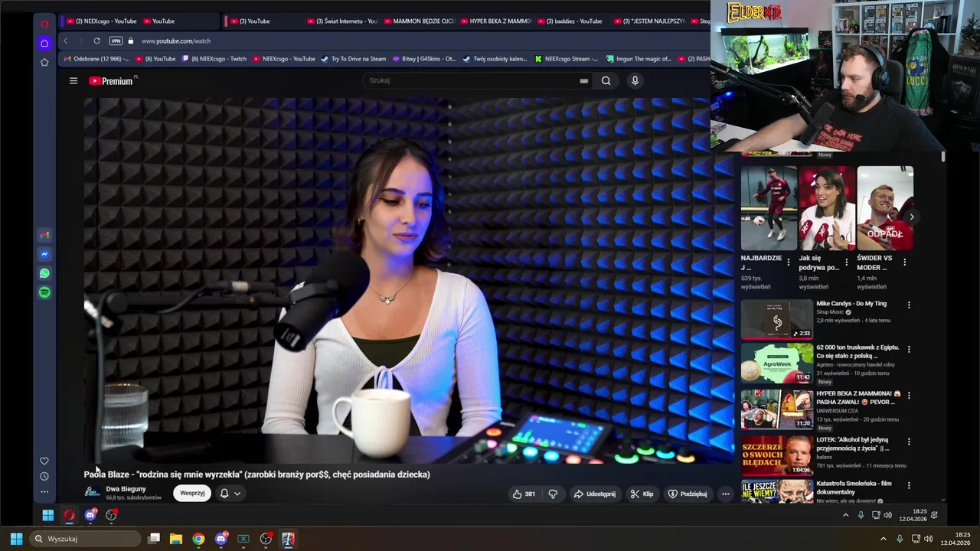Image resolution: width=980 pixels, height=551 pixels.
Task: Open Twój osobisty kalendarz bookmark
Action: [x=495, y=59]
